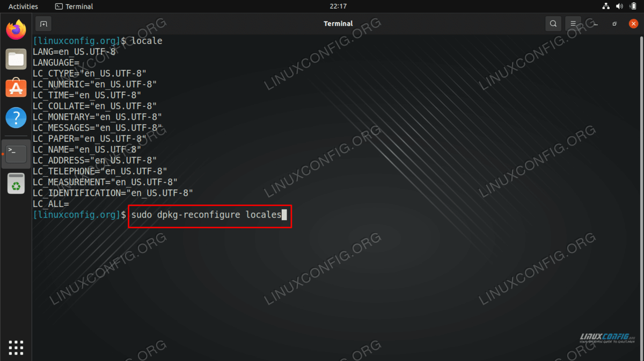
Task: Open the Files manager in dock
Action: point(16,59)
